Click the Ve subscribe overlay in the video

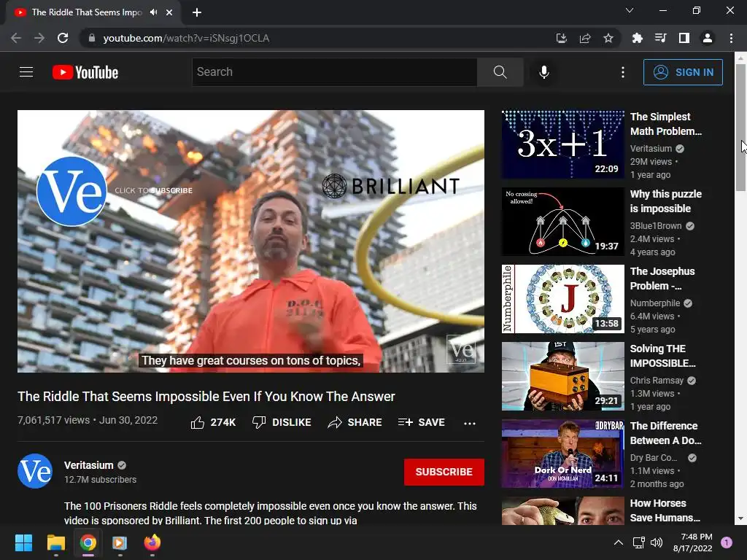[x=71, y=191]
